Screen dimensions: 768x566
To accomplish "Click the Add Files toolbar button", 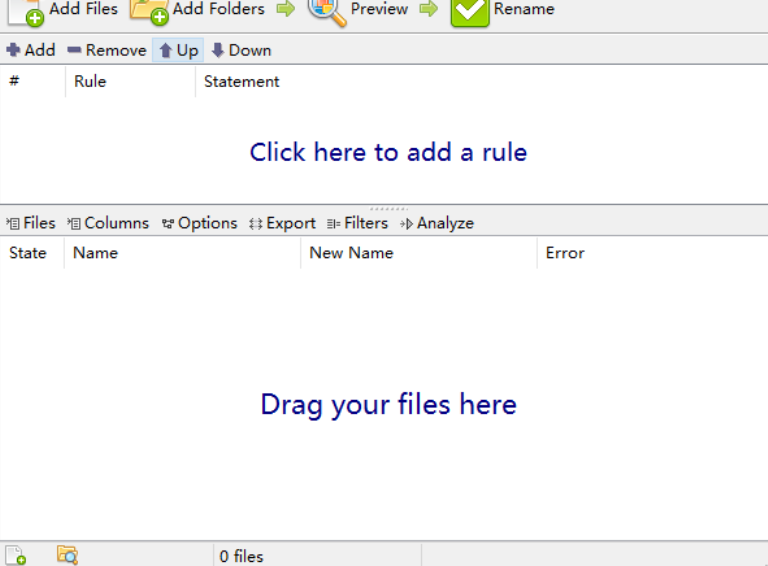I will click(x=63, y=10).
